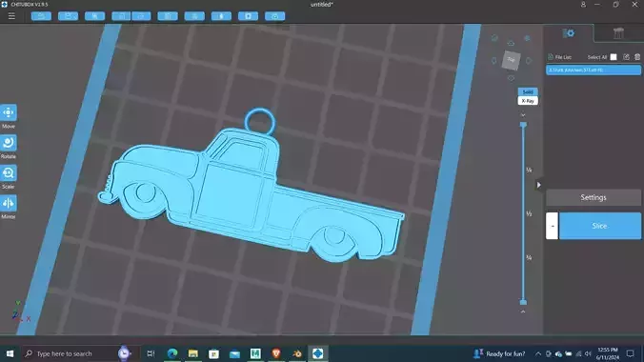Click the Open file toolbar icon
This screenshot has width=644, height=362.
tap(41, 16)
